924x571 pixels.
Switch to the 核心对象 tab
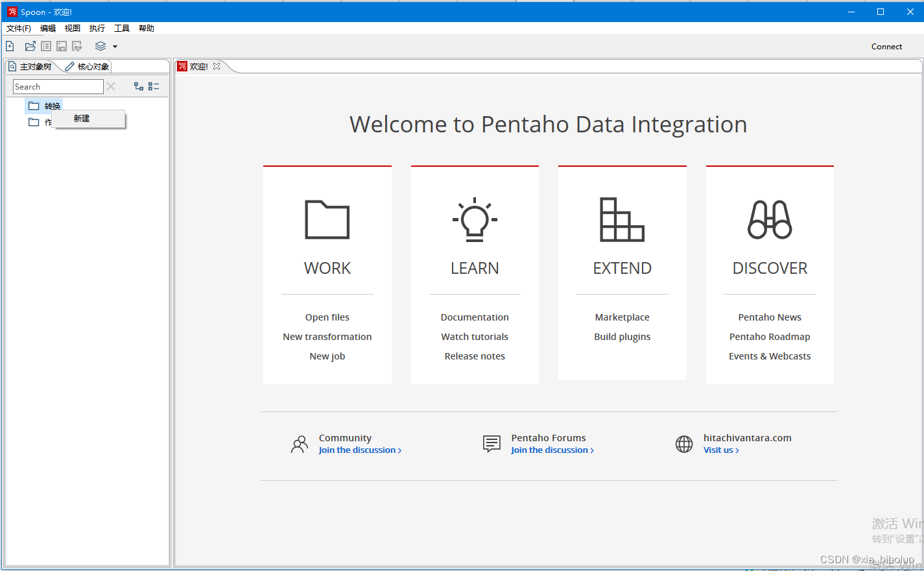pos(88,66)
